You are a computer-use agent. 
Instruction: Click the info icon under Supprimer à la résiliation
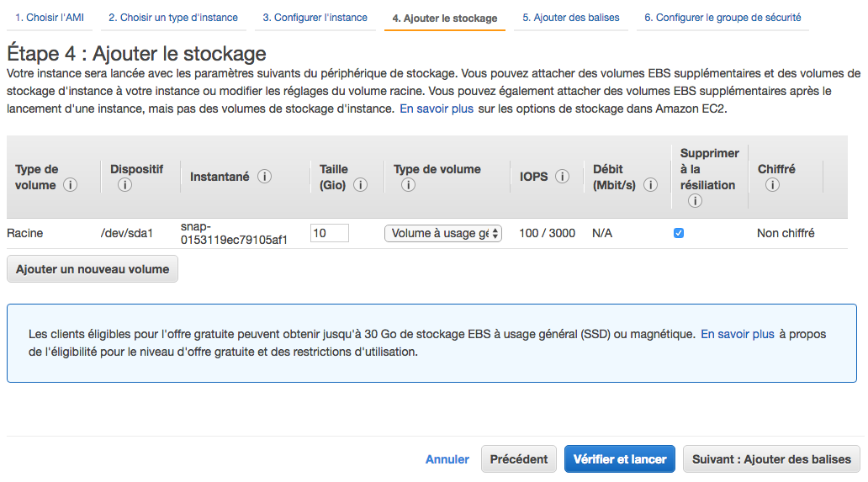[695, 201]
